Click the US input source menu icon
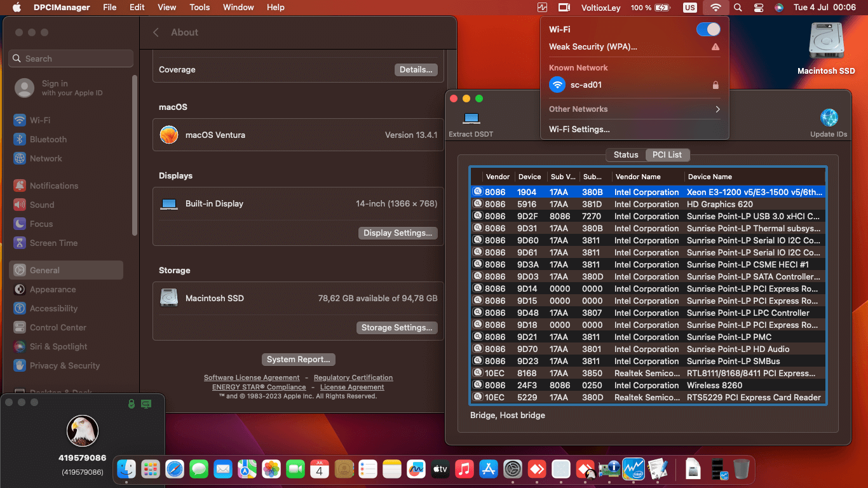This screenshot has height=488, width=868. click(x=690, y=8)
